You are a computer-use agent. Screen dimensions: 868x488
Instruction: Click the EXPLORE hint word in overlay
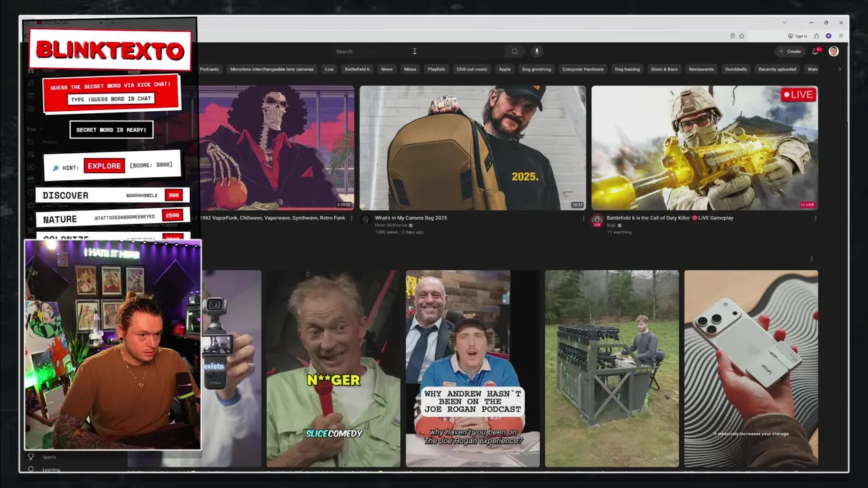104,166
